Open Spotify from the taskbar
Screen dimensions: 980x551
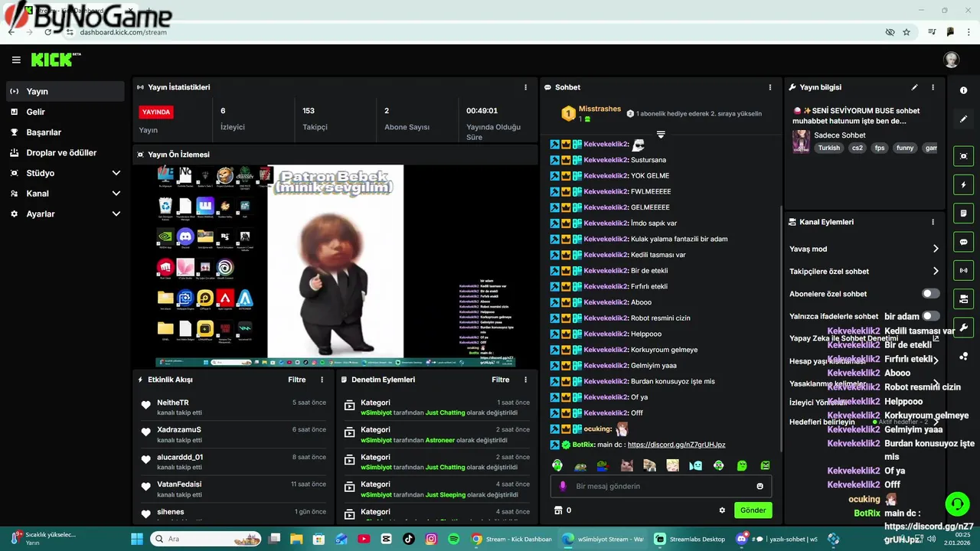tap(453, 539)
